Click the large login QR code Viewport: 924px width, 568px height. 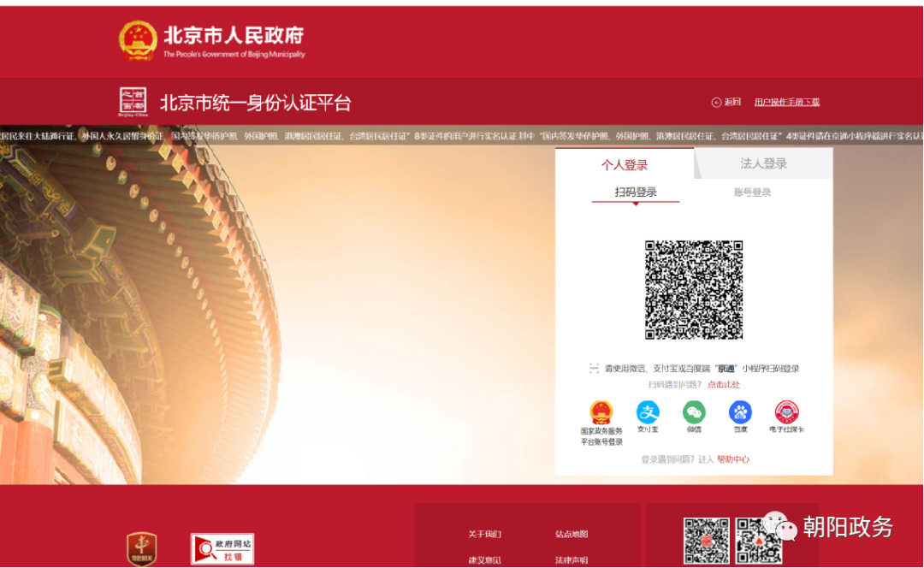(x=694, y=290)
